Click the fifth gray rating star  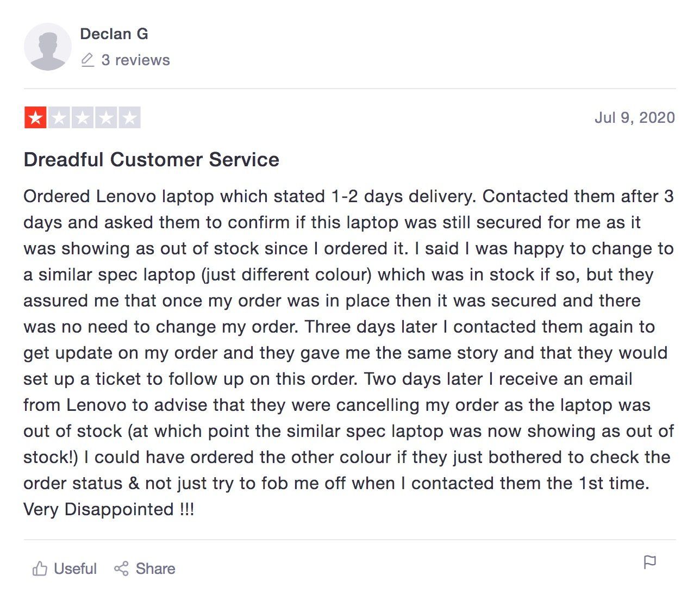tap(129, 117)
